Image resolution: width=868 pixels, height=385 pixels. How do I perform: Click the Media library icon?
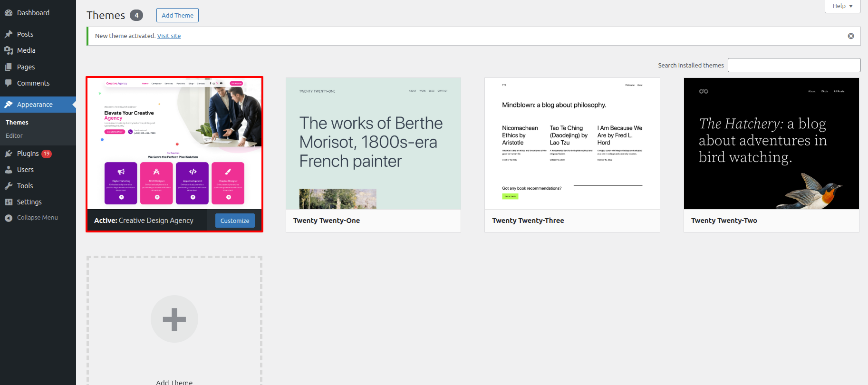(9, 50)
